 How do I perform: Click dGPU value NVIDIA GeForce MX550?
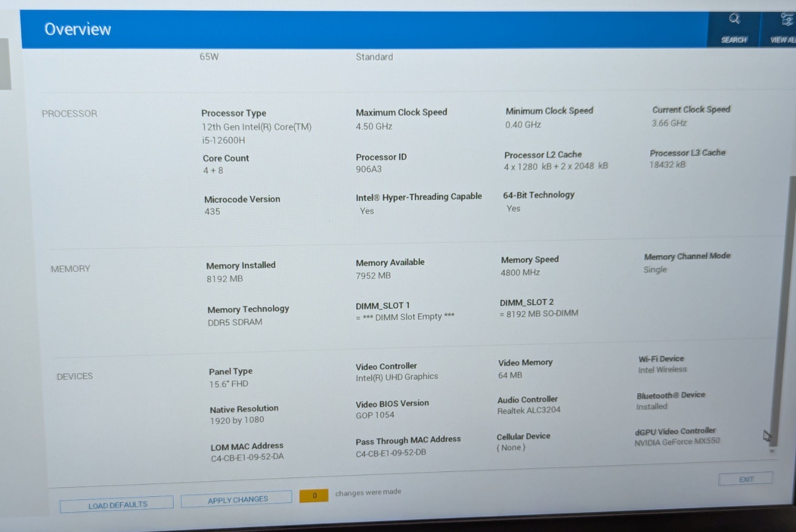coord(677,442)
